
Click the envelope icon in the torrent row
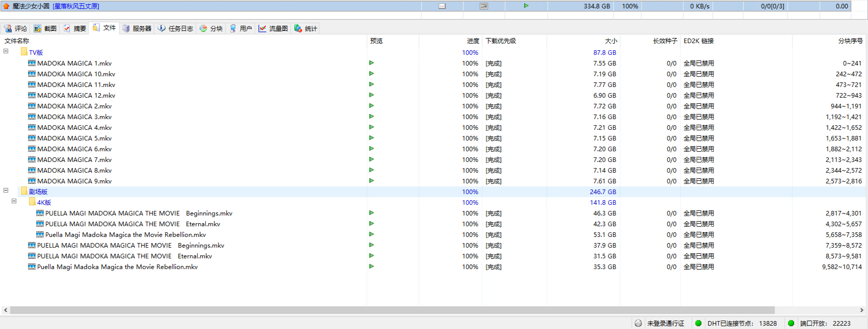[x=442, y=6]
